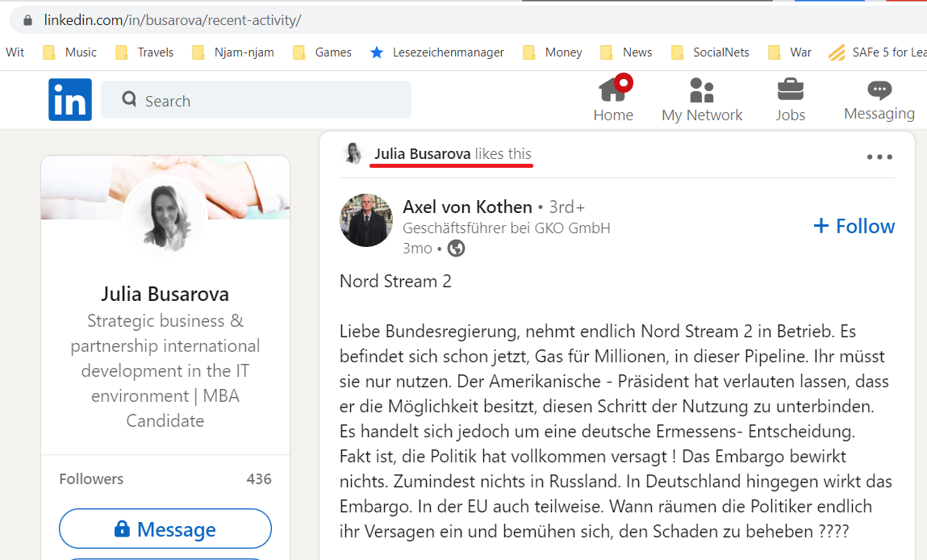Open the Wit bookmark
The width and height of the screenshot is (927, 560).
coord(15,52)
